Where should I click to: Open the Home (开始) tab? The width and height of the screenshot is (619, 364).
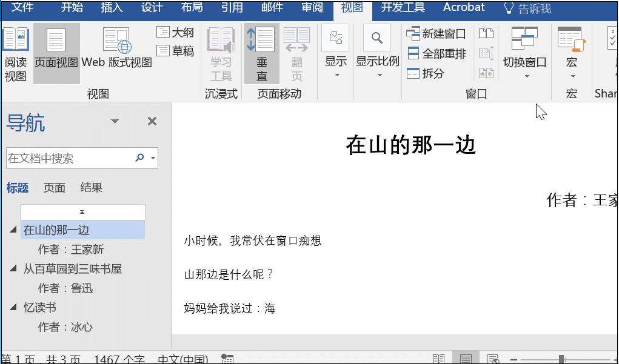pyautogui.click(x=72, y=7)
